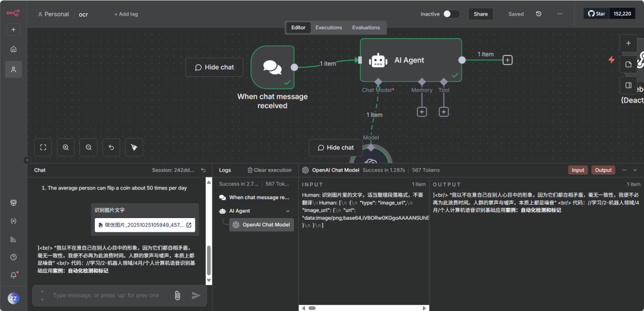Open the AI Agent node
This screenshot has height=311, width=644.
point(410,60)
